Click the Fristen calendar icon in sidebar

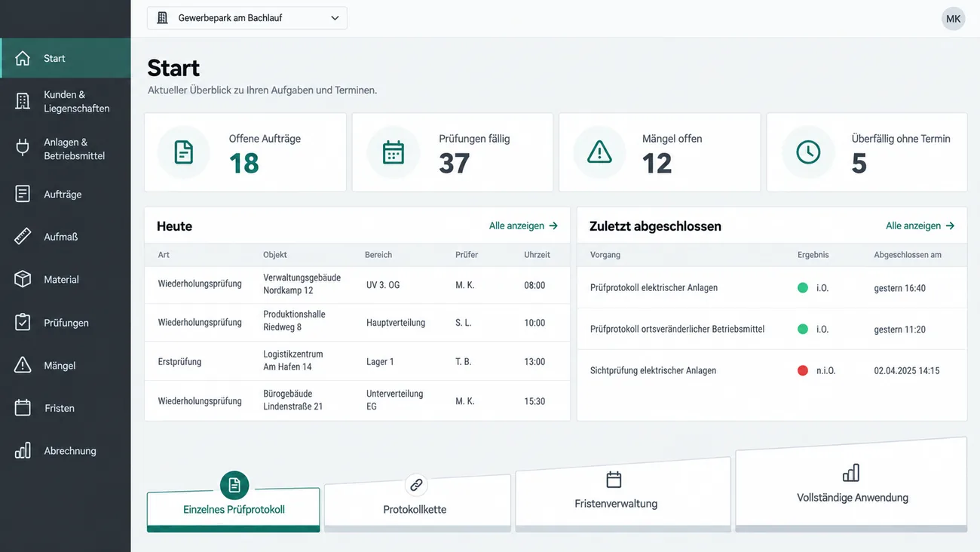[23, 408]
